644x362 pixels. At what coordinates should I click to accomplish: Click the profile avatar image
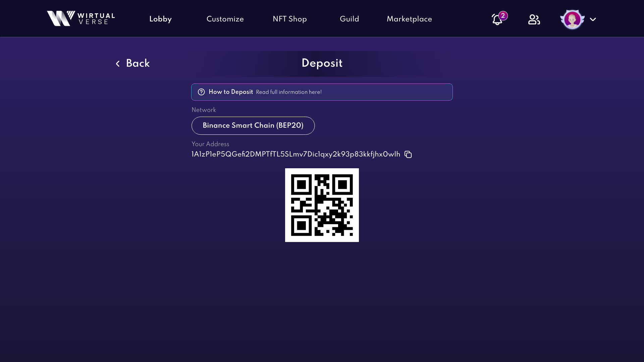[x=572, y=19]
